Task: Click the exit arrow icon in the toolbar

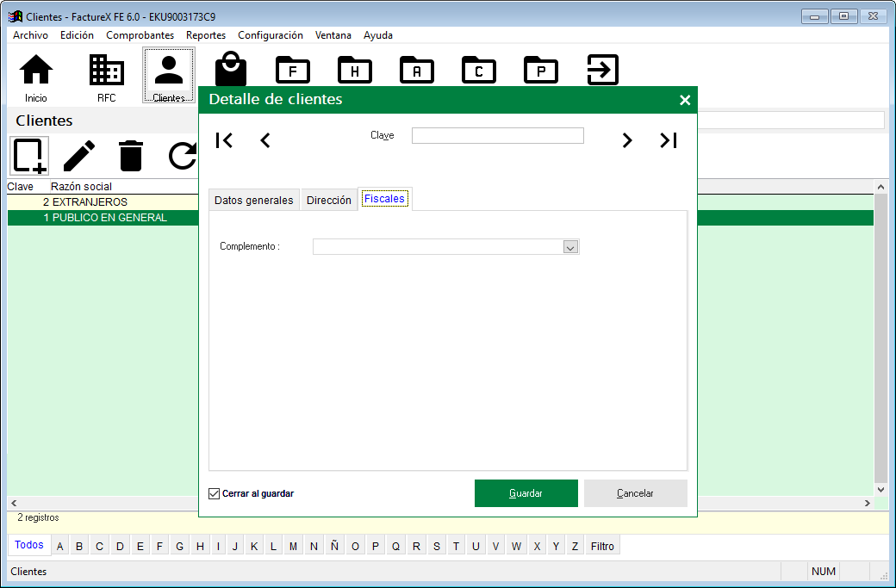Action: point(603,70)
